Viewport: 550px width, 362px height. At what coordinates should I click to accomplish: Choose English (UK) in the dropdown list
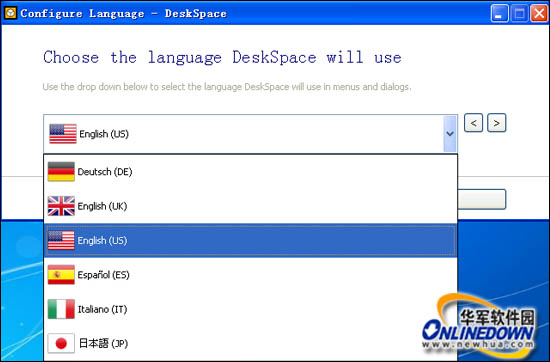(250, 206)
